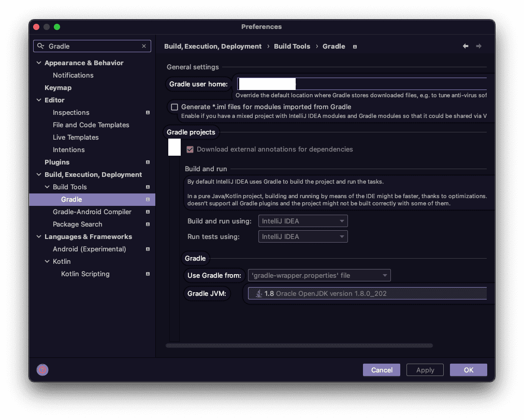Click project-level icon beside Gradle breadcrumb
This screenshot has height=420, width=524.
pos(355,47)
